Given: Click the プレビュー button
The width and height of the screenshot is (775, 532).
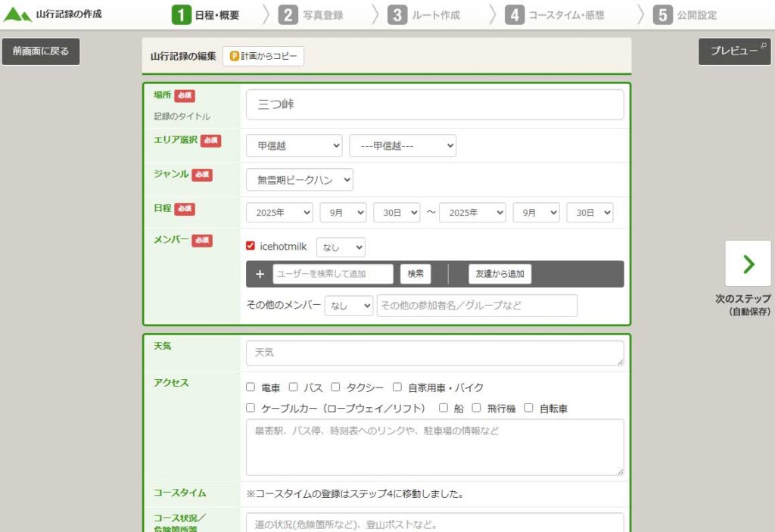Looking at the screenshot, I should click(734, 51).
